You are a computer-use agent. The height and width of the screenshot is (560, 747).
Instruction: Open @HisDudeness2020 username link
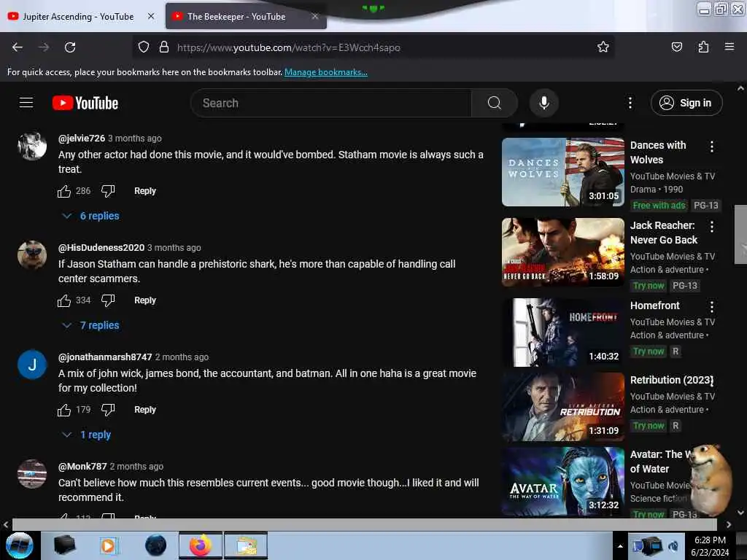pyautogui.click(x=101, y=248)
